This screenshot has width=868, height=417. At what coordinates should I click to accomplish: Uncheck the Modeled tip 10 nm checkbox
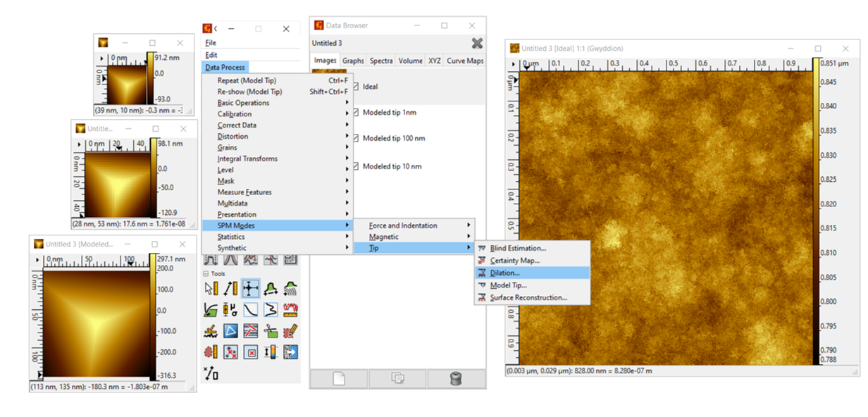tap(356, 166)
